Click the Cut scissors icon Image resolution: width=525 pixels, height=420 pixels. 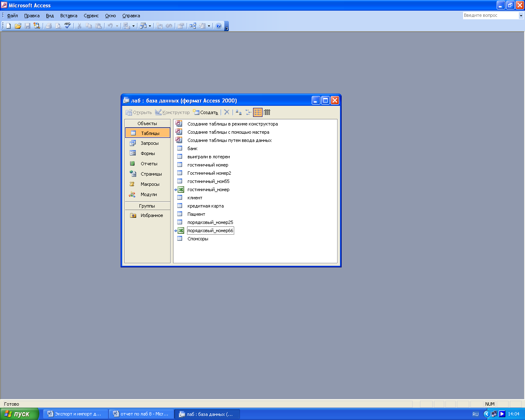click(79, 26)
